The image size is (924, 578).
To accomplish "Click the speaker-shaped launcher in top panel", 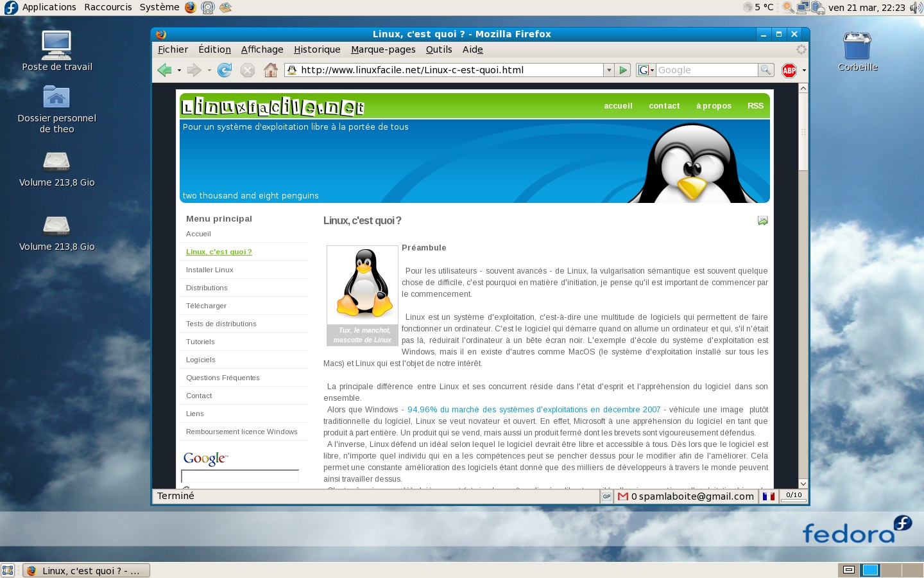I will (x=207, y=8).
